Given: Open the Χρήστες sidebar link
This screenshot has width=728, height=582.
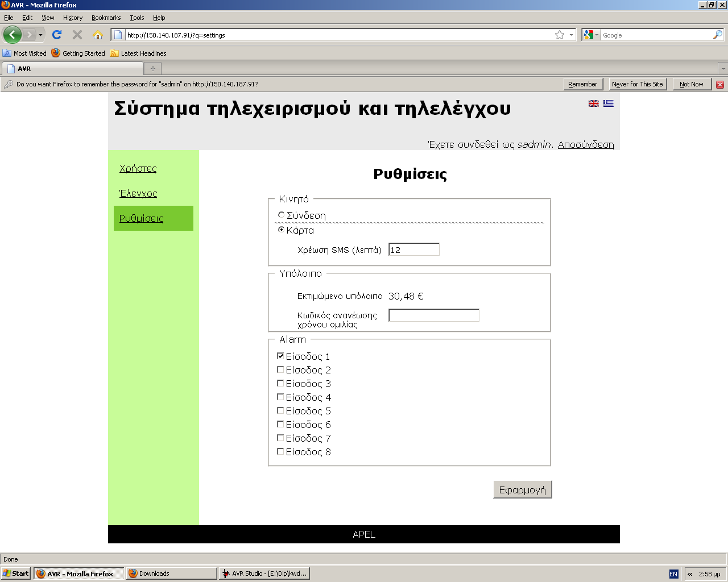Looking at the screenshot, I should click(138, 168).
